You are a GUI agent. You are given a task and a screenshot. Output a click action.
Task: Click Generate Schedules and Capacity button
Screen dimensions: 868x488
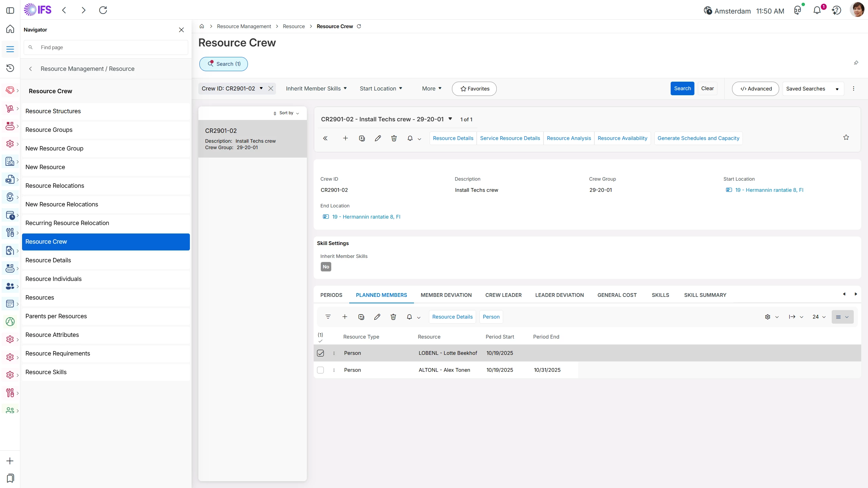[x=698, y=138]
